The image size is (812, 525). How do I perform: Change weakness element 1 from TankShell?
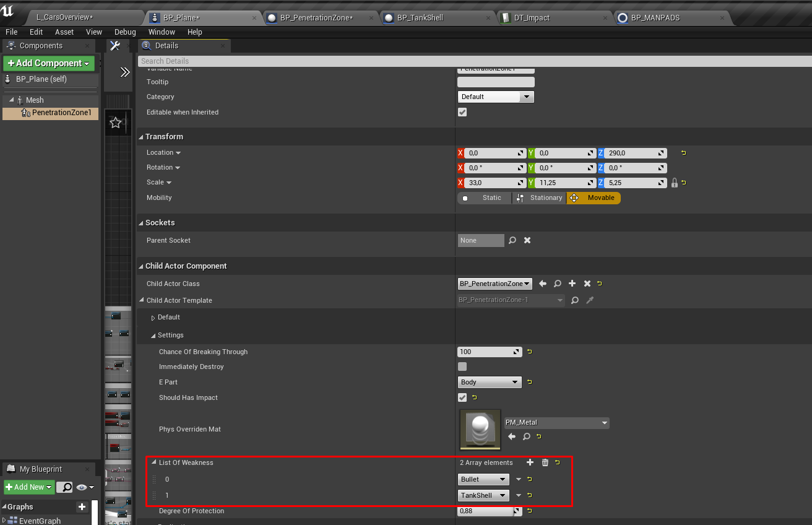click(484, 495)
